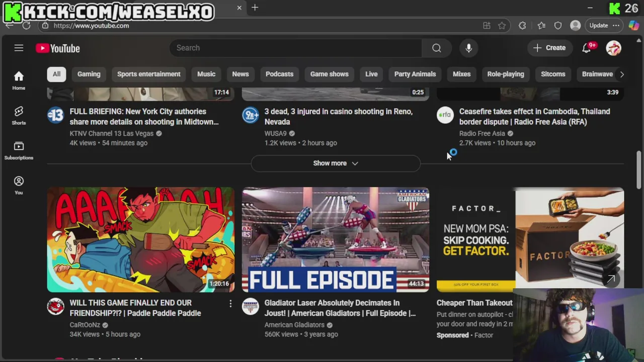Select the Gaming filter chip
Screen dimensions: 644x362
[x=89, y=74]
